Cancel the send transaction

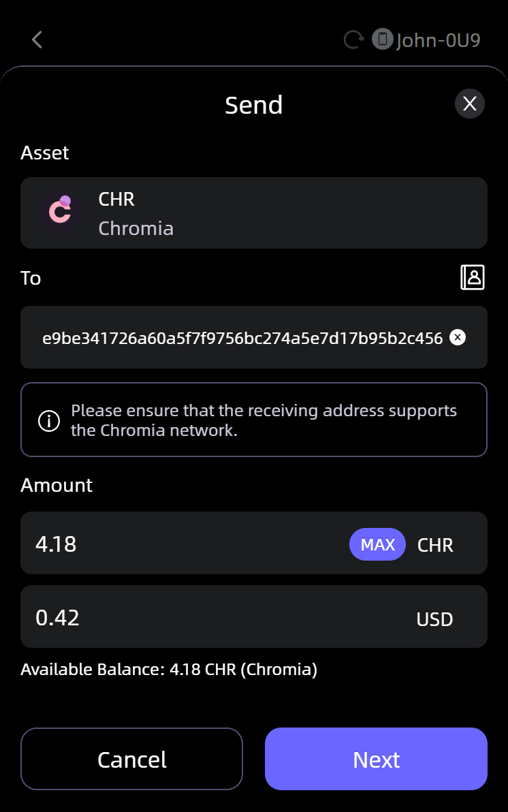point(131,759)
